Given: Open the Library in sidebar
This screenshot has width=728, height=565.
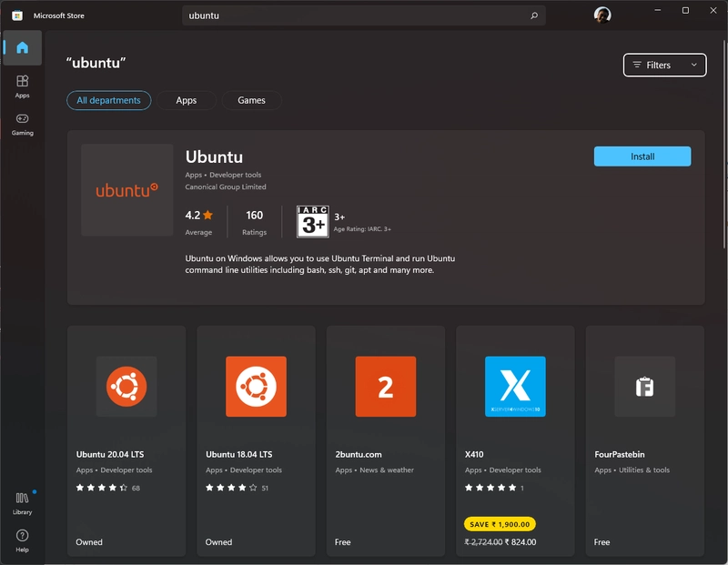Looking at the screenshot, I should (22, 503).
